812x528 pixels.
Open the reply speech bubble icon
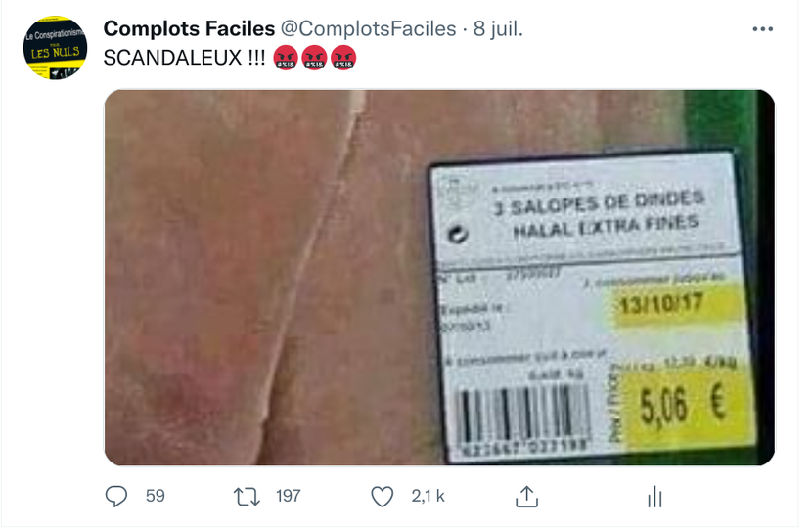point(116,496)
